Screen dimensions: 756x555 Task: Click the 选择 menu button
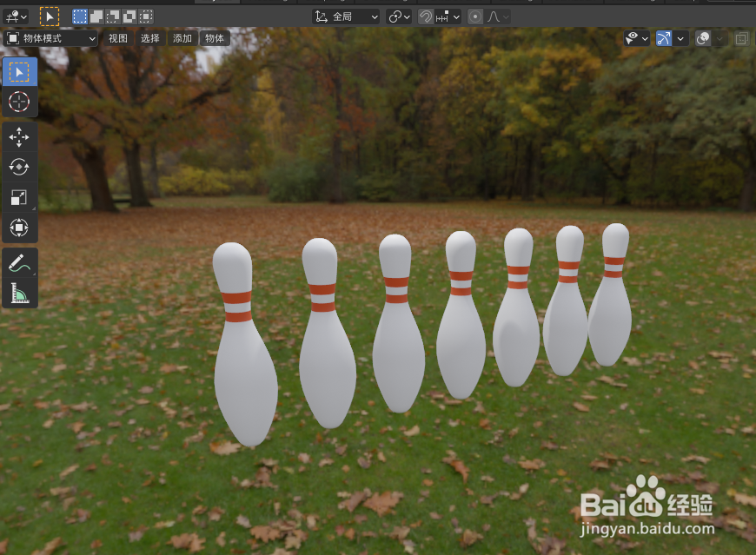[149, 37]
